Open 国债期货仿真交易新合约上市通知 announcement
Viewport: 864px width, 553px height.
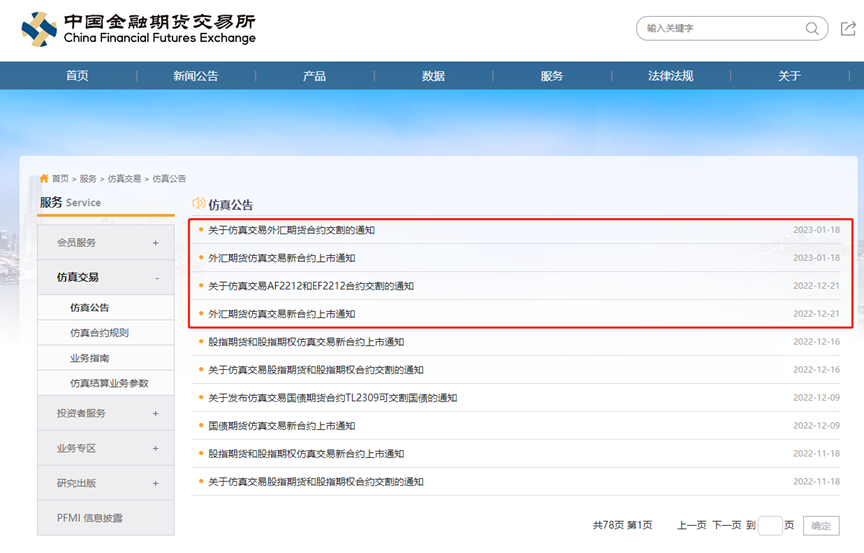(x=281, y=426)
